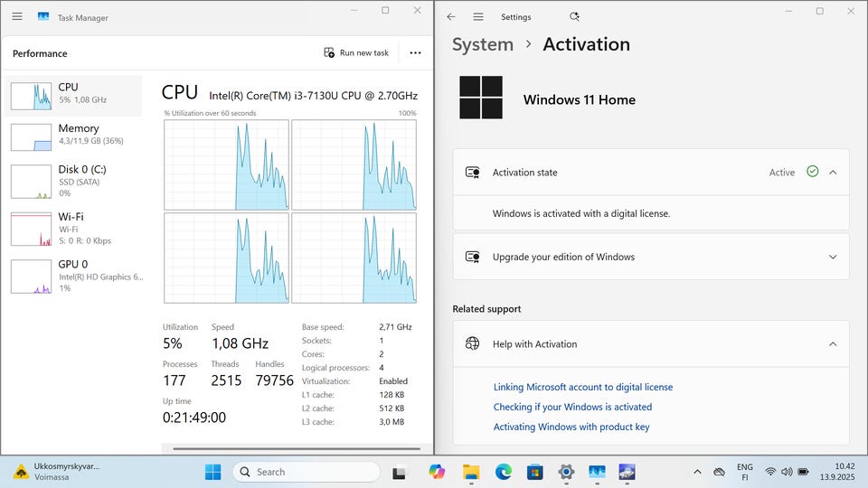
Task: Click the Windows 11 Home logo
Action: (481, 98)
